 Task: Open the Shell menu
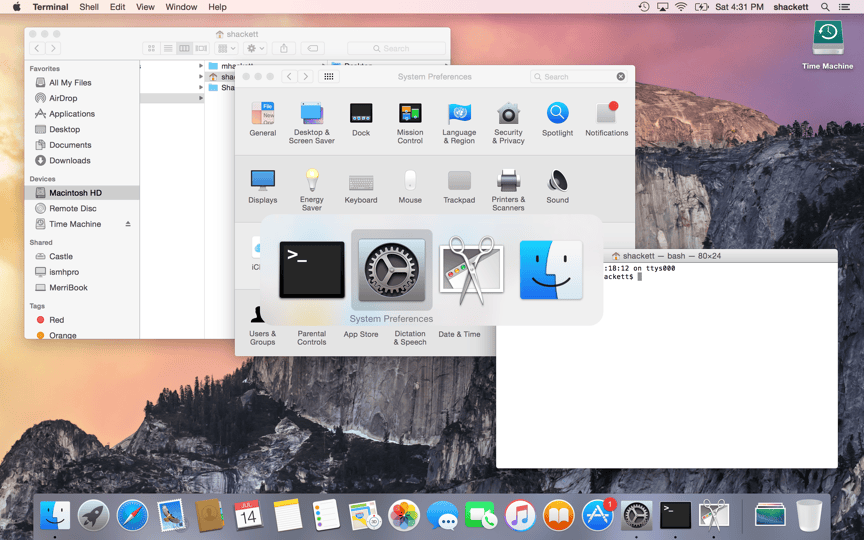pyautogui.click(x=89, y=7)
